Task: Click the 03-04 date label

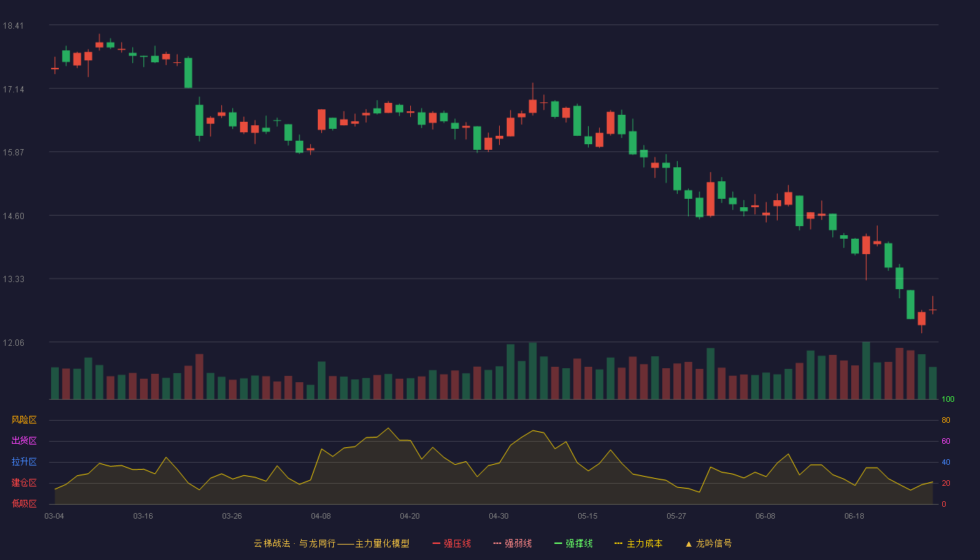Action: 54,516
